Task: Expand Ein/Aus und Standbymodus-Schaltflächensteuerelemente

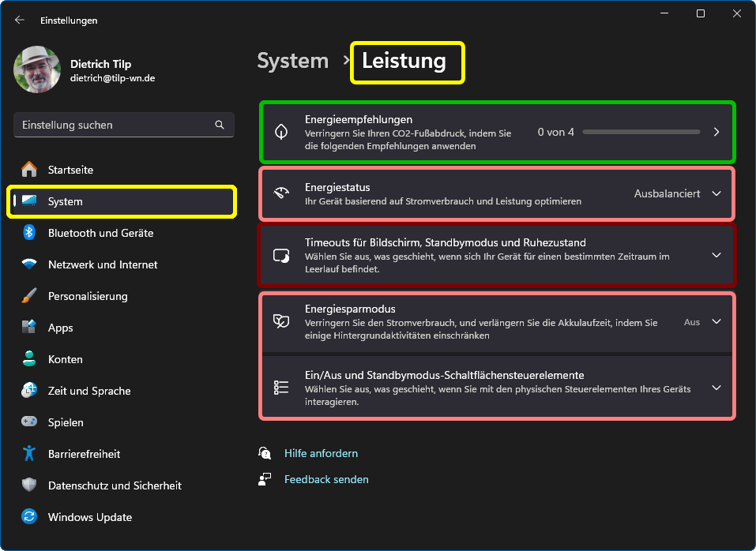Action: click(717, 388)
